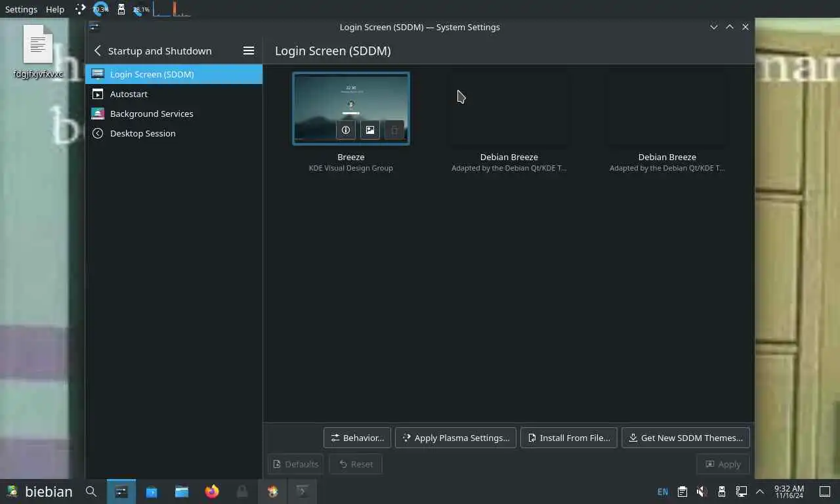Screen dimensions: 840x504
Task: Show info about the Breeze theme
Action: pyautogui.click(x=346, y=130)
